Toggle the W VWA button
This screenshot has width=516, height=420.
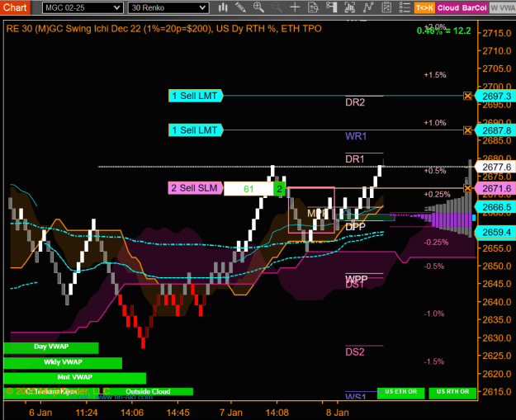(x=503, y=8)
